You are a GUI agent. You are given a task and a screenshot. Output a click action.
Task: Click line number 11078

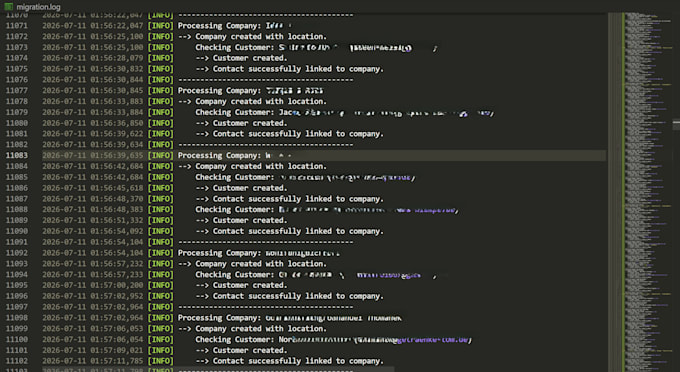(x=16, y=101)
